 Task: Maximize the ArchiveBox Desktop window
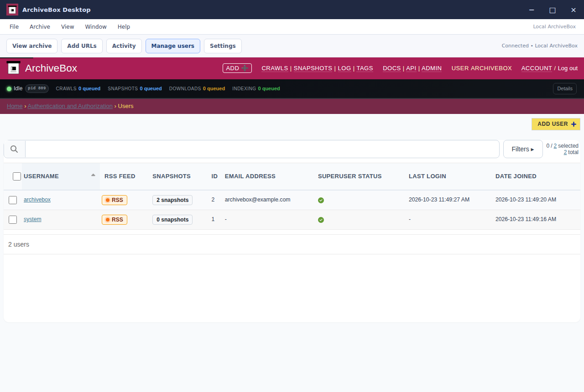point(553,10)
